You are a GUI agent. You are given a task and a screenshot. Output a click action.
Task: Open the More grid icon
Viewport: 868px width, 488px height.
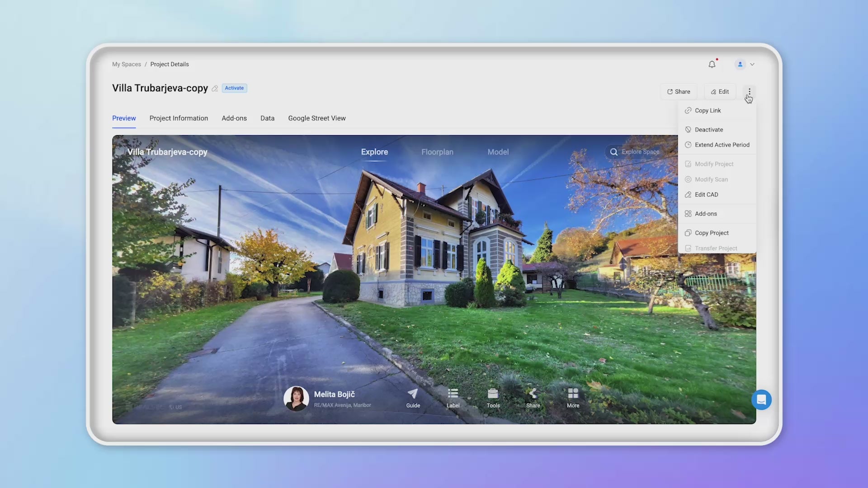[x=573, y=398]
